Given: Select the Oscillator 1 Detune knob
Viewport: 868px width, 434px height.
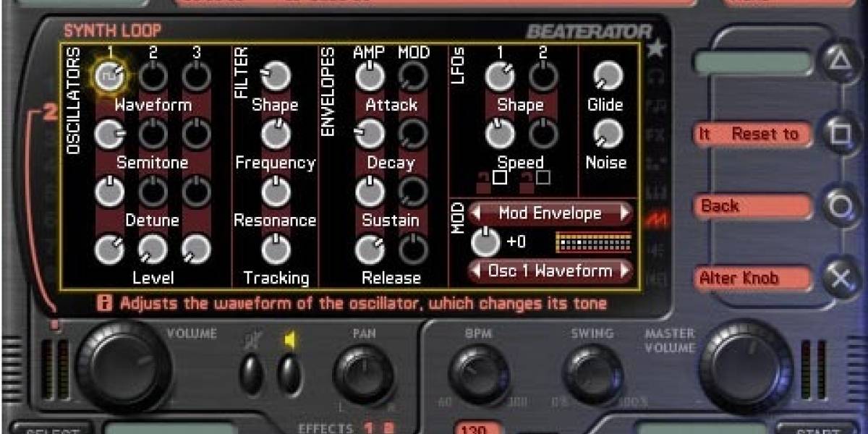Looking at the screenshot, I should [109, 192].
